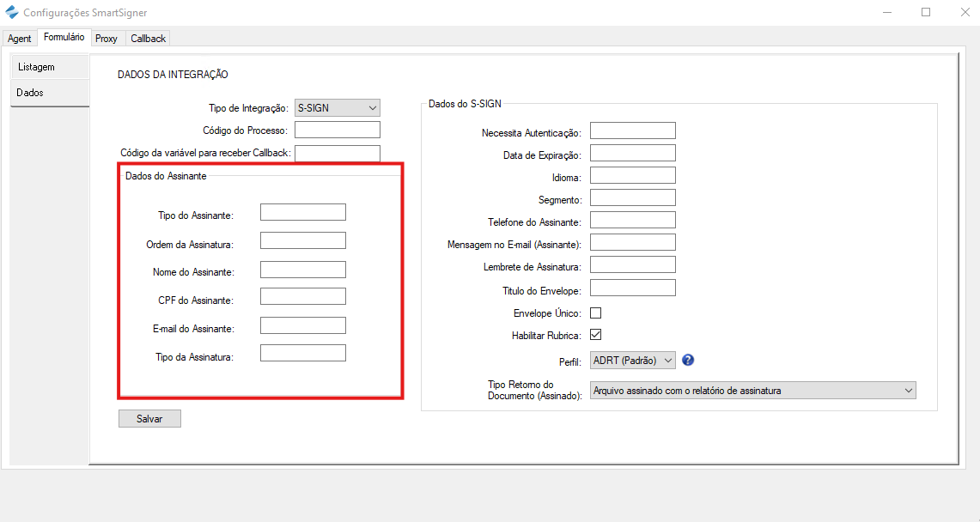Go to the Callback tab

pyautogui.click(x=148, y=39)
